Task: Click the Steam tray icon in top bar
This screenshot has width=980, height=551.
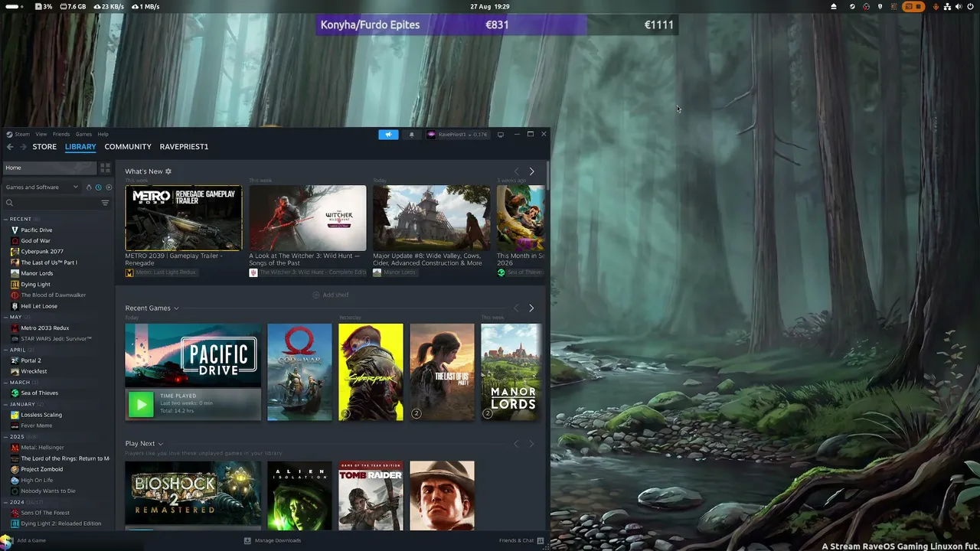Action: point(852,7)
